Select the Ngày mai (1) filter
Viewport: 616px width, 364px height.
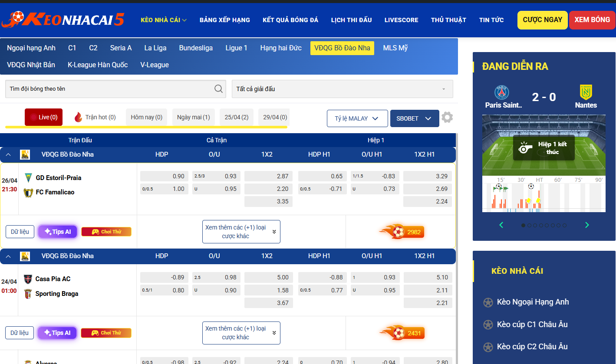pos(194,117)
